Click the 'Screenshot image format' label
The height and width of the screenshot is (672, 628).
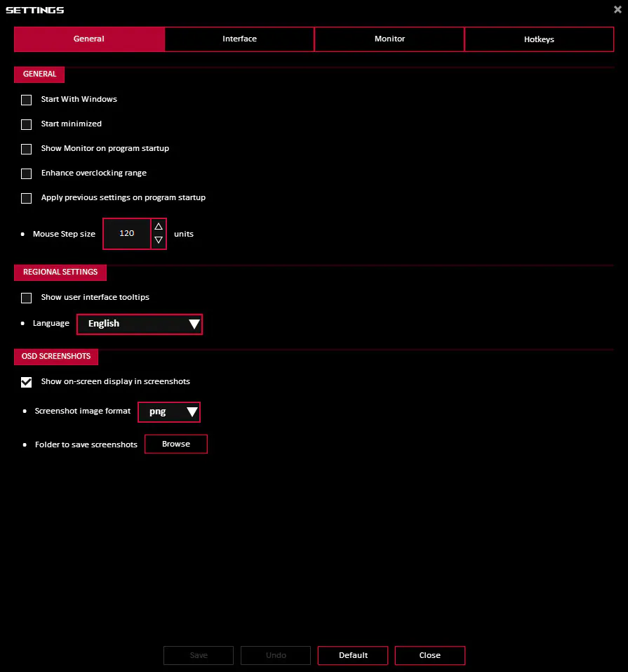(83, 411)
